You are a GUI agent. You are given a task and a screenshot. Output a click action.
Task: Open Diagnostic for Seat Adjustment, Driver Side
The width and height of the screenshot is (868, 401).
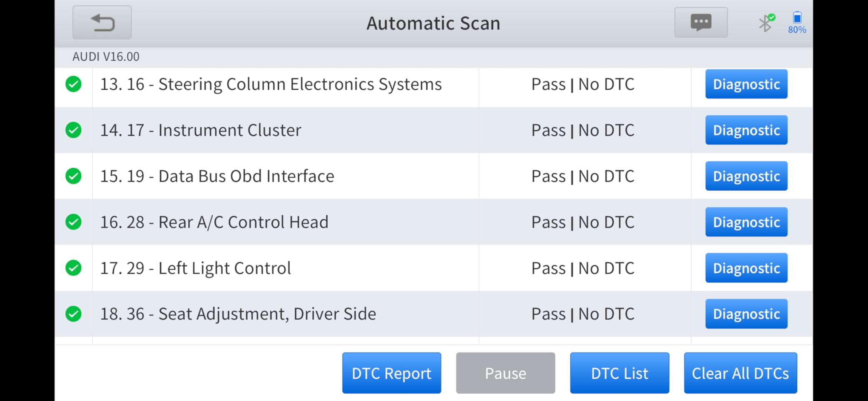click(x=746, y=313)
